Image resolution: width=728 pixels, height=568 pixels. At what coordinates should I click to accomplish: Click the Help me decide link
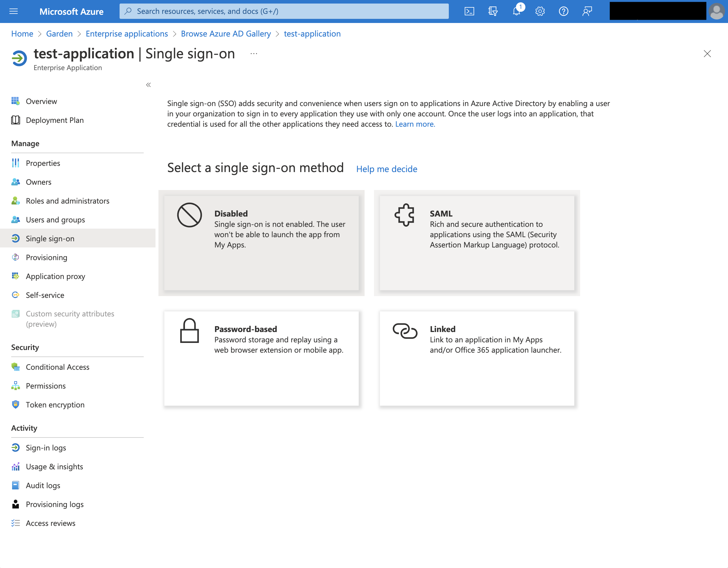tap(387, 169)
